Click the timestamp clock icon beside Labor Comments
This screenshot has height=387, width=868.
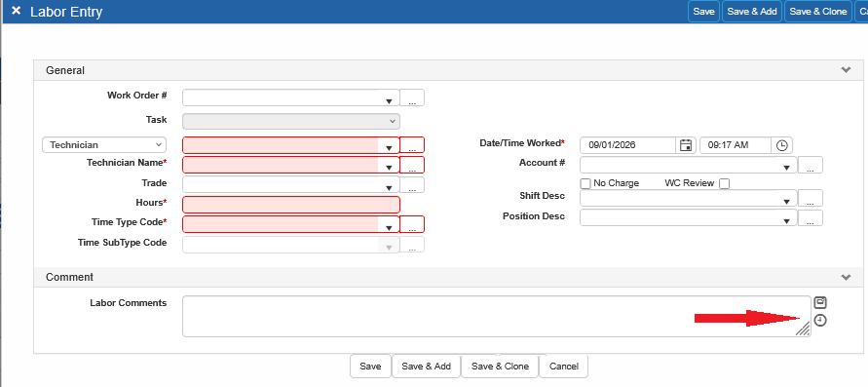820,320
